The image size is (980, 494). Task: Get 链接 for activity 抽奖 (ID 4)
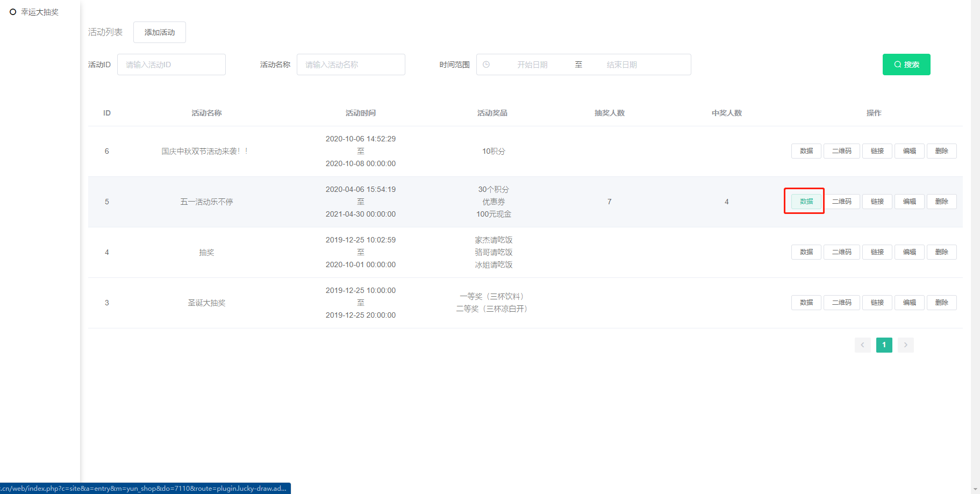click(x=877, y=252)
